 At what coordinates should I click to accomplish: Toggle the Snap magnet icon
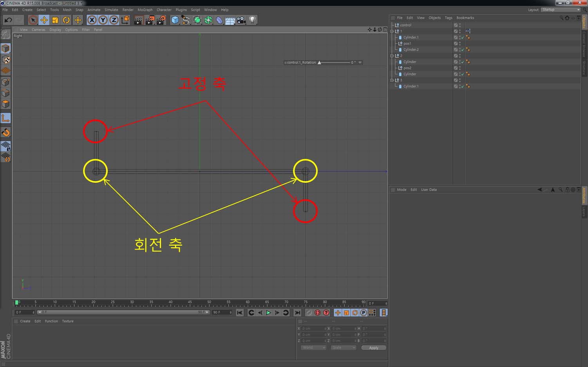[5, 133]
